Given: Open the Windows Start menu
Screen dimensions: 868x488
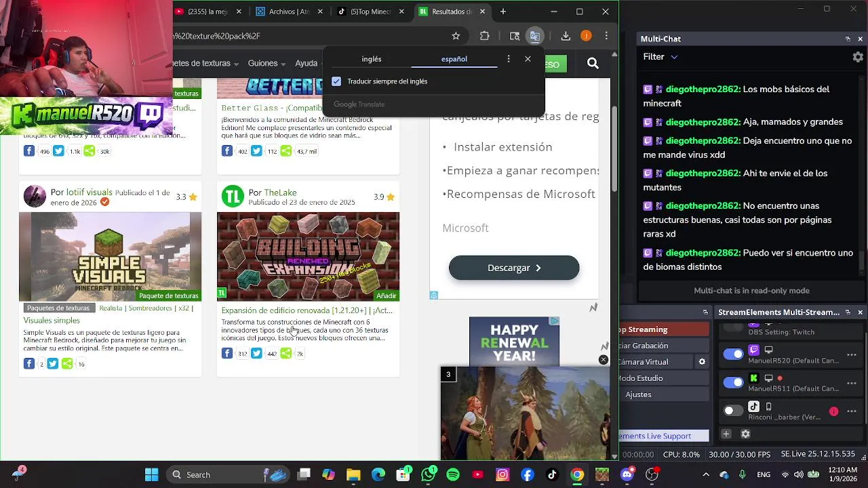Looking at the screenshot, I should point(151,474).
